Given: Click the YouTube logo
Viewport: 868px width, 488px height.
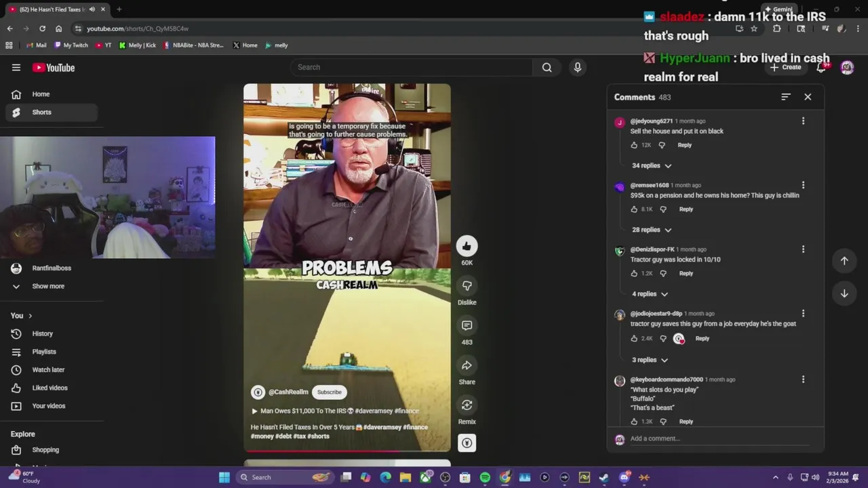Looking at the screenshot, I should pyautogui.click(x=54, y=67).
